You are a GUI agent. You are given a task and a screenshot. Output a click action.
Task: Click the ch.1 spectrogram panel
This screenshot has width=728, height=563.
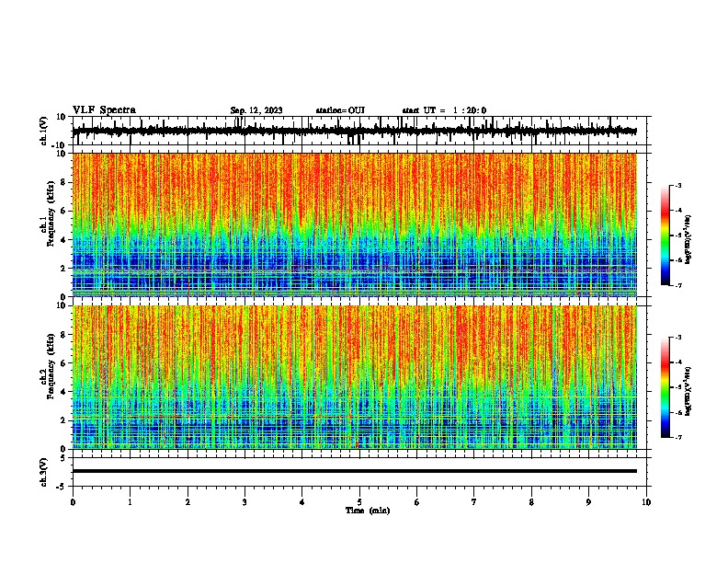pyautogui.click(x=355, y=224)
